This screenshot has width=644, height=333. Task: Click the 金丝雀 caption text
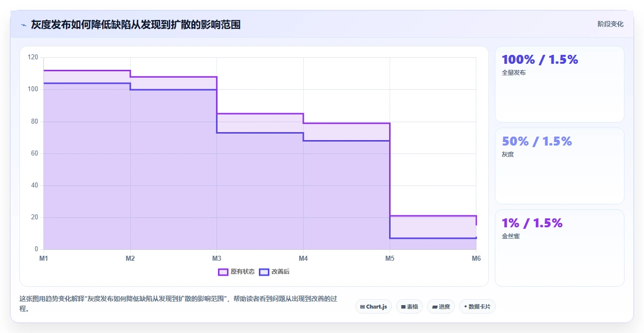pos(511,236)
